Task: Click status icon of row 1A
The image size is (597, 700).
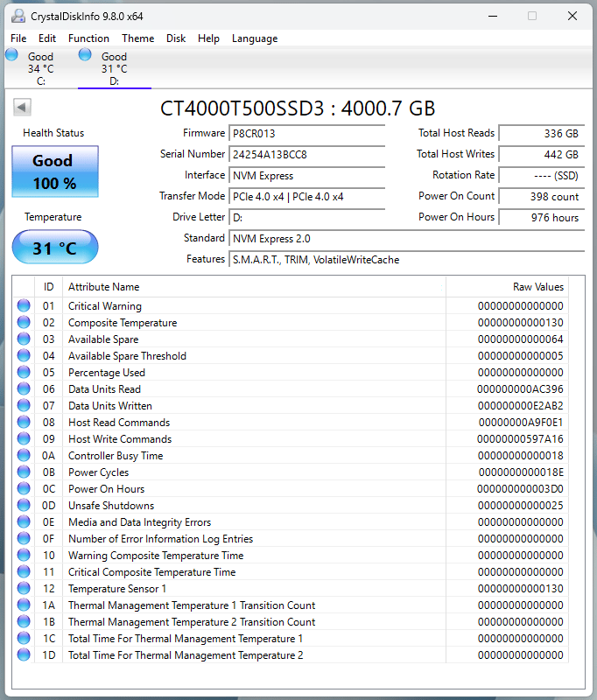Action: (x=24, y=605)
